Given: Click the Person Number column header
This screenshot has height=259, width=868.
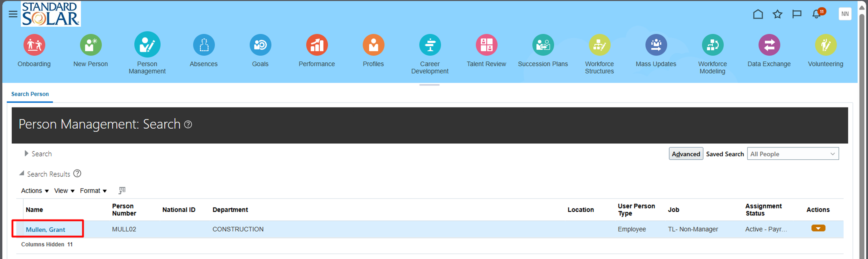Looking at the screenshot, I should pyautogui.click(x=124, y=210).
